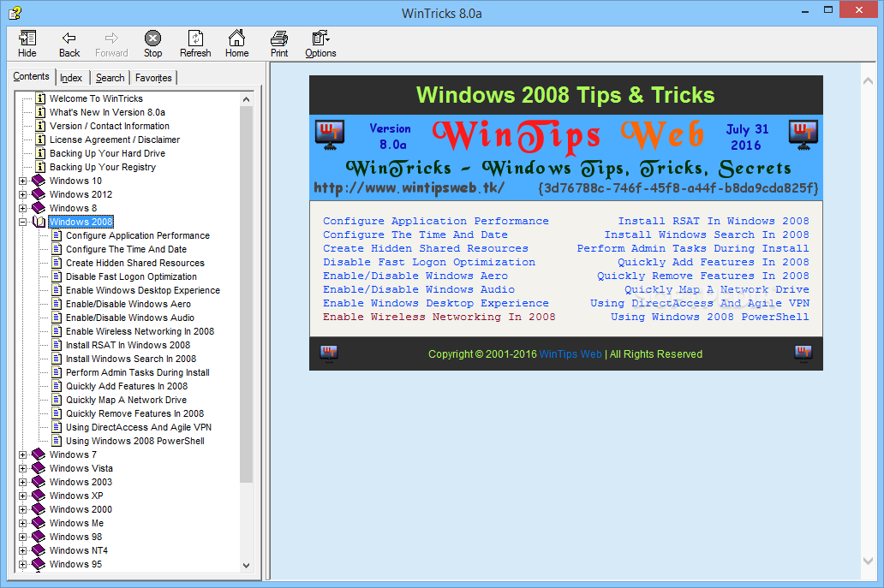Open the Create Hidden Shared Resources link

click(x=426, y=248)
